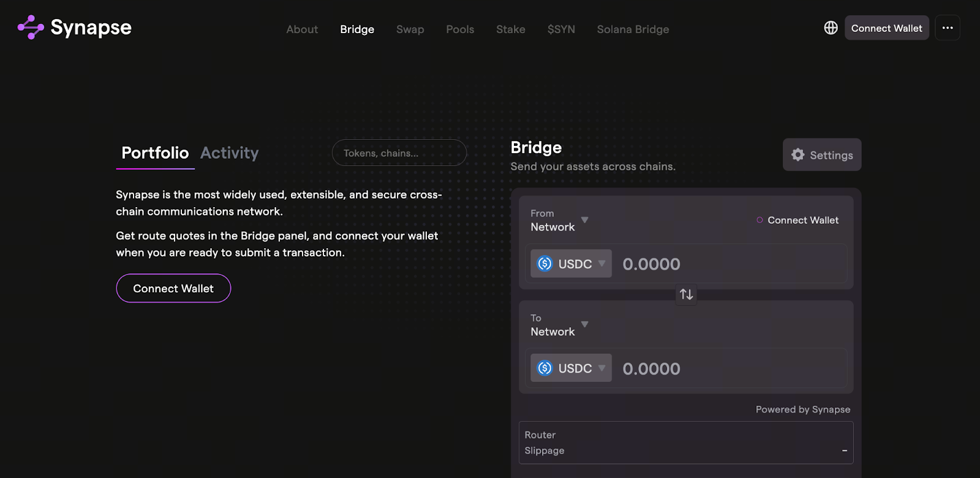Open the three-dot more options menu

click(x=947, y=28)
